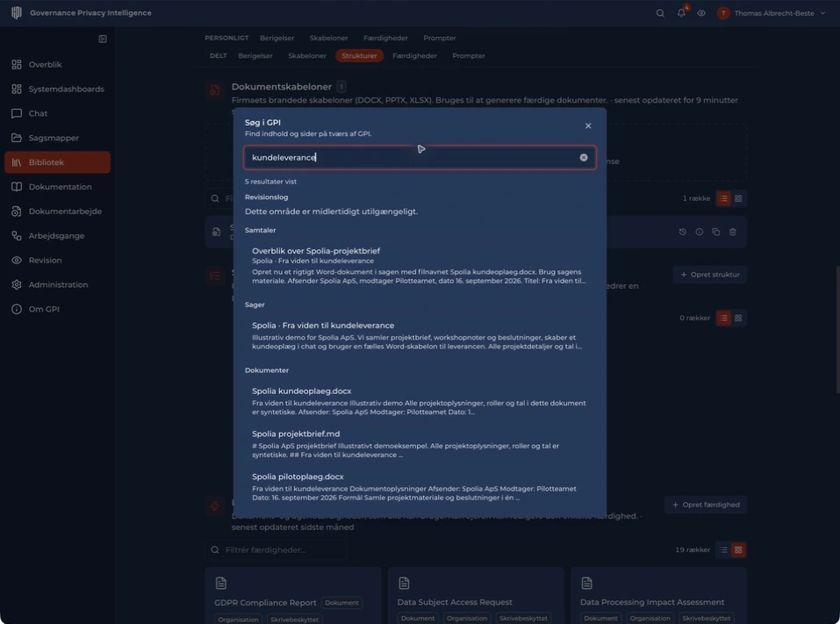Click Opret struktur button
This screenshot has height=624, width=840.
click(710, 275)
